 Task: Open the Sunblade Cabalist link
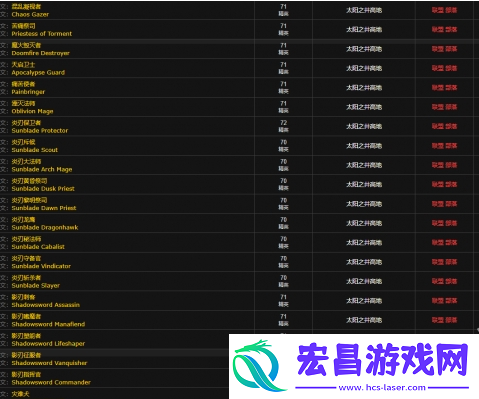pyautogui.click(x=38, y=247)
